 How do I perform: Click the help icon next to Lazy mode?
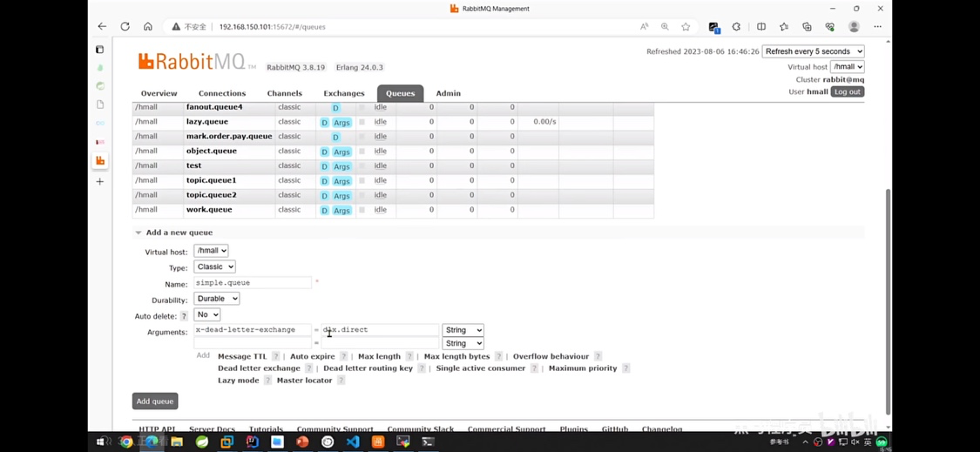point(267,380)
